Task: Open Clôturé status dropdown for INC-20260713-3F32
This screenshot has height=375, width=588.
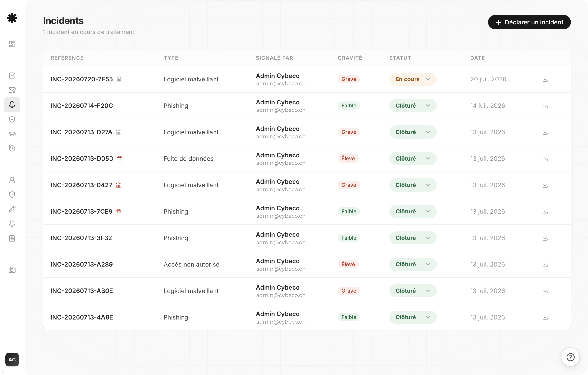Action: tap(413, 238)
